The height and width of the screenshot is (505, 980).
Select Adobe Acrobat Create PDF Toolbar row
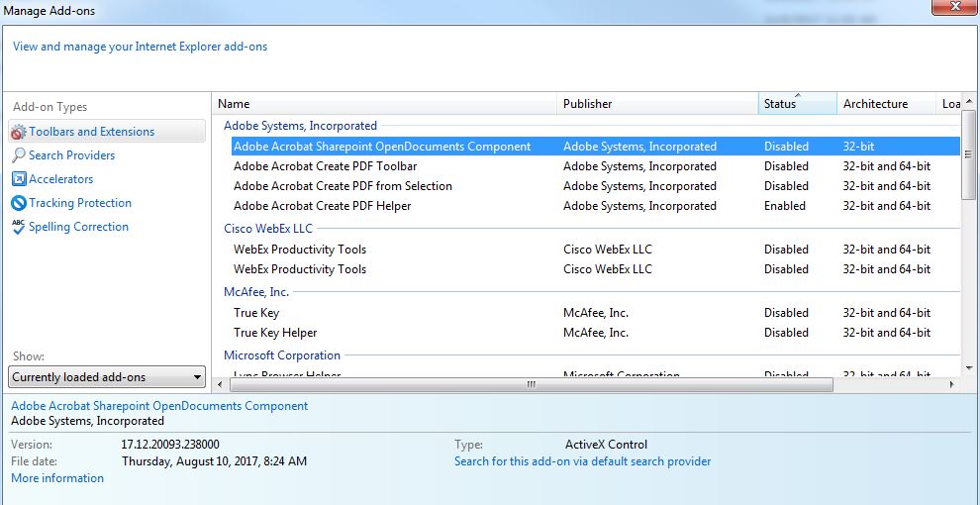596,166
